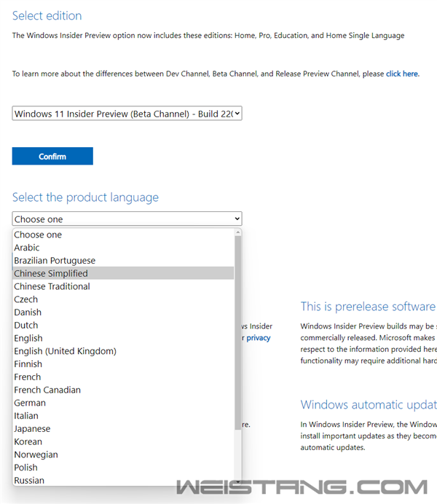This screenshot has width=437, height=504.
Task: Pick Dutch as product language
Action: coord(124,325)
